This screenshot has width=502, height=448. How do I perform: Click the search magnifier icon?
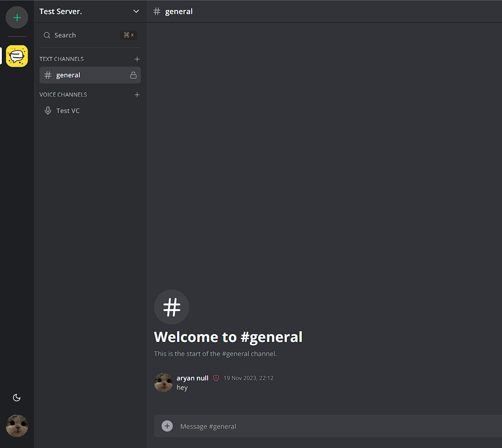(x=47, y=35)
